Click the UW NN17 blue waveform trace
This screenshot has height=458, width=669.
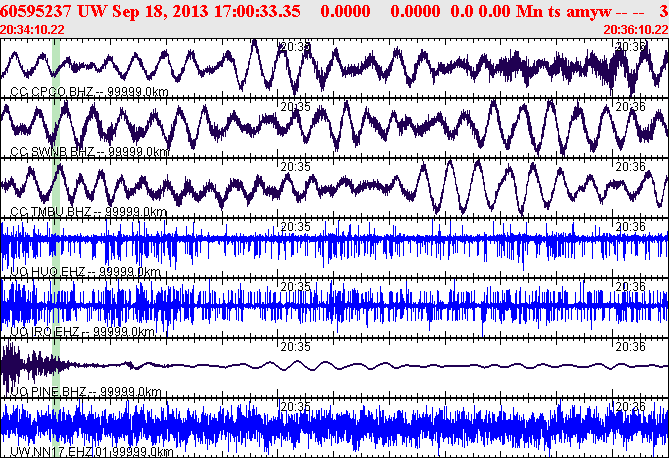pos(334,427)
